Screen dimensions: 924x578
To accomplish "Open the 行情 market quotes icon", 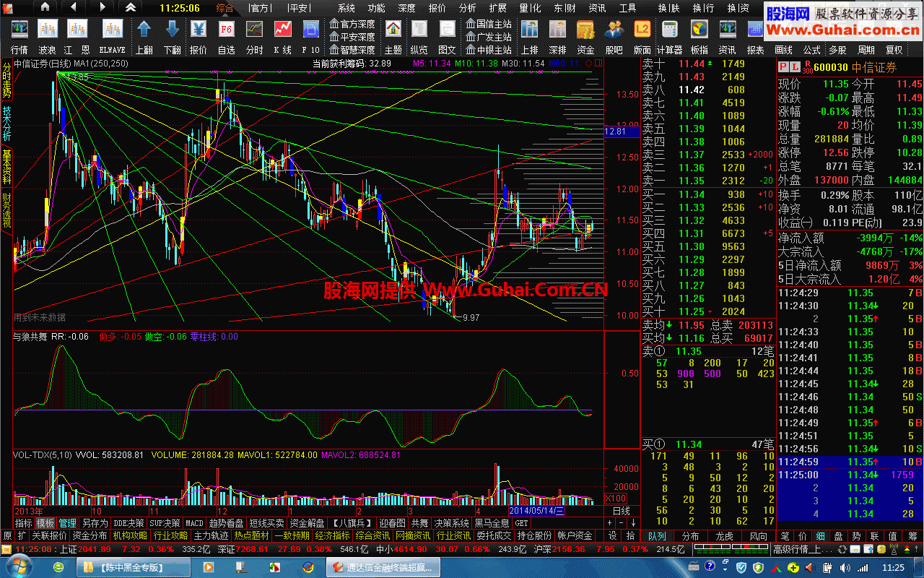I will (19, 29).
